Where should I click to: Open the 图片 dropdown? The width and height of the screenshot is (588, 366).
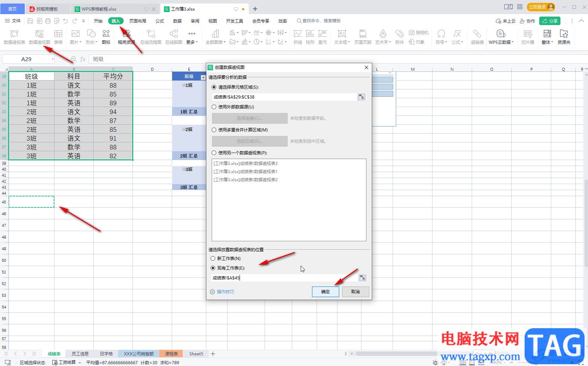pyautogui.click(x=76, y=42)
